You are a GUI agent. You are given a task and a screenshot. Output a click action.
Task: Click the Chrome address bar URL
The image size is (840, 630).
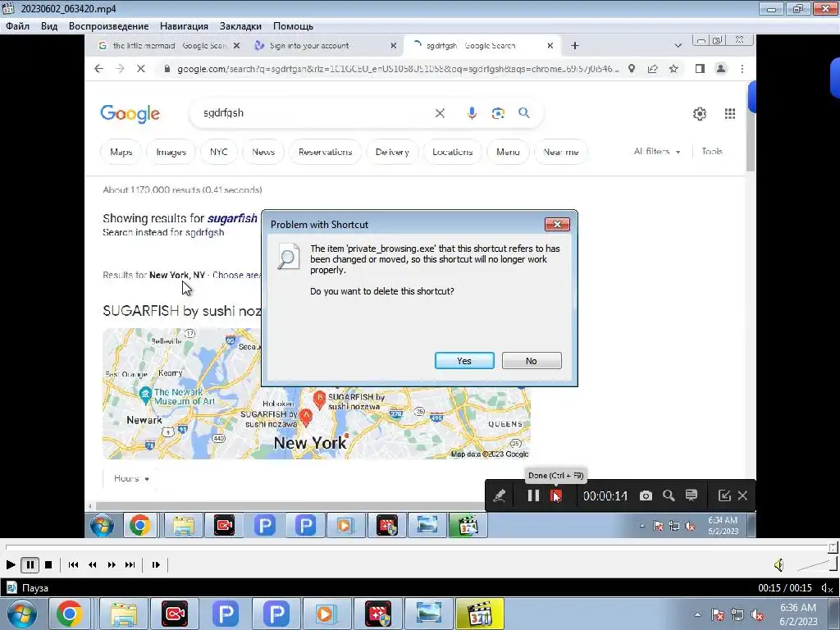click(398, 69)
